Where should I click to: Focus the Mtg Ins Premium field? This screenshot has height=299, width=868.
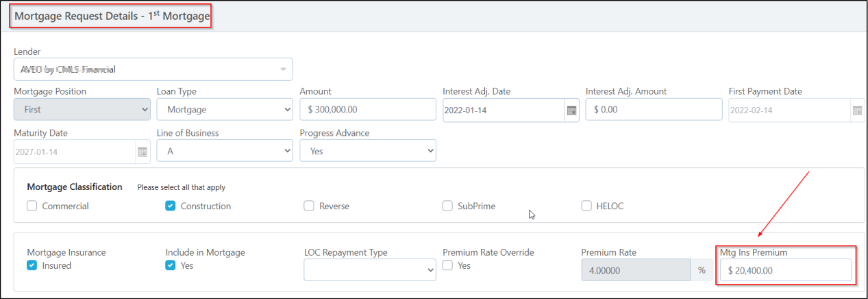(785, 270)
